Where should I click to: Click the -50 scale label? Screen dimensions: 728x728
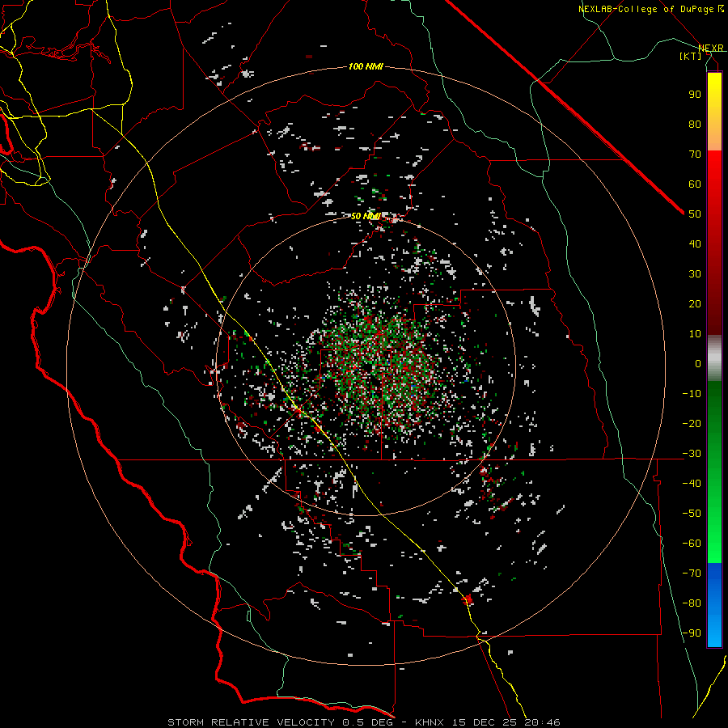pyautogui.click(x=692, y=513)
